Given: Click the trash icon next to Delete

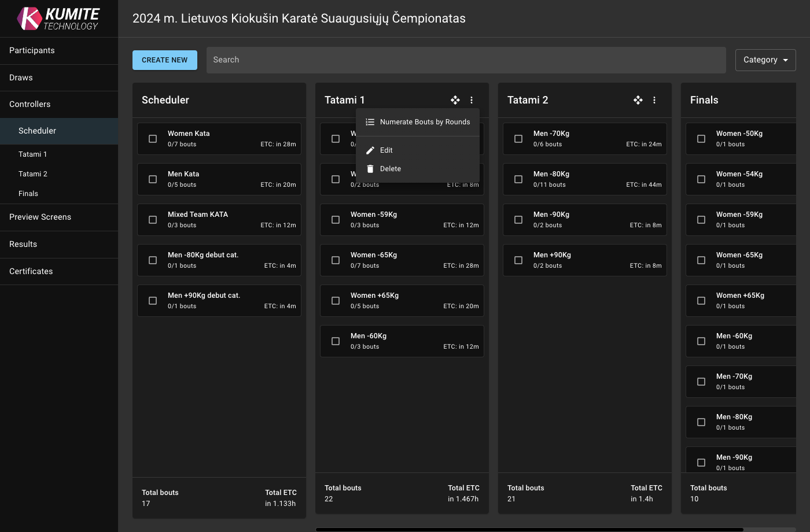Looking at the screenshot, I should click(x=370, y=169).
